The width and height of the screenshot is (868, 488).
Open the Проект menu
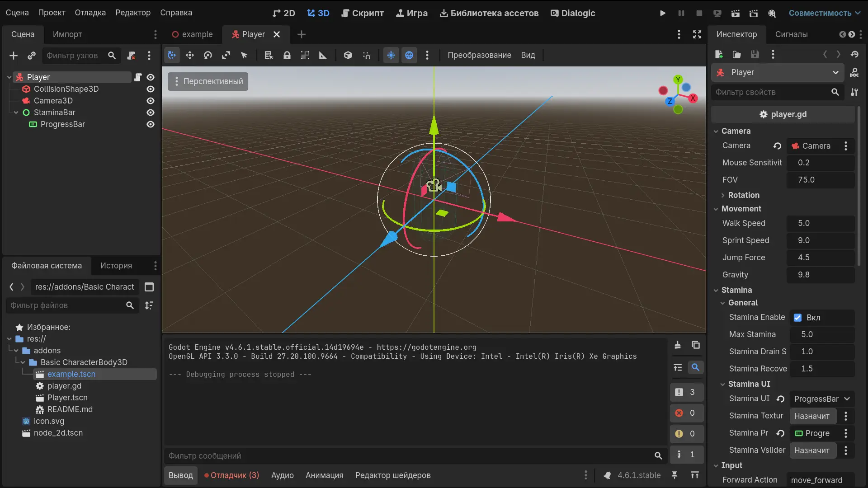pyautogui.click(x=52, y=12)
